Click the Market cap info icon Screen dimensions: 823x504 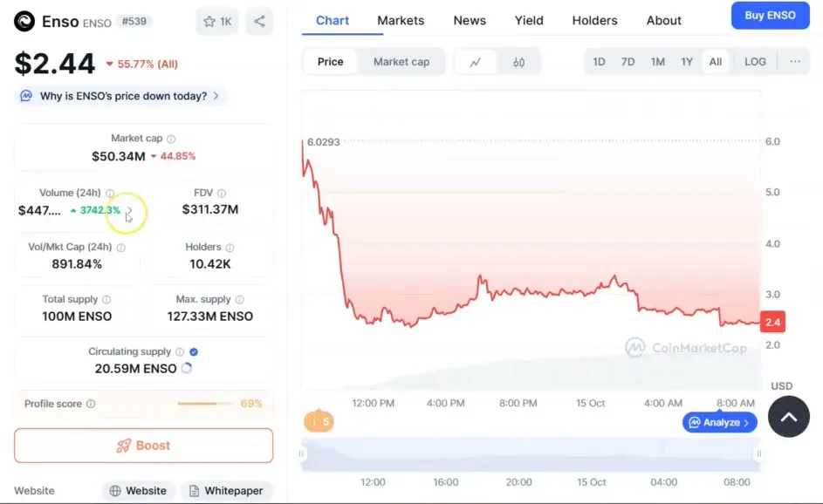pyautogui.click(x=171, y=139)
